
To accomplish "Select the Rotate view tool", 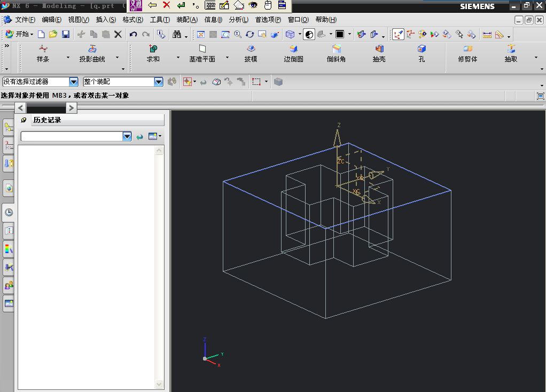I will pyautogui.click(x=250, y=34).
